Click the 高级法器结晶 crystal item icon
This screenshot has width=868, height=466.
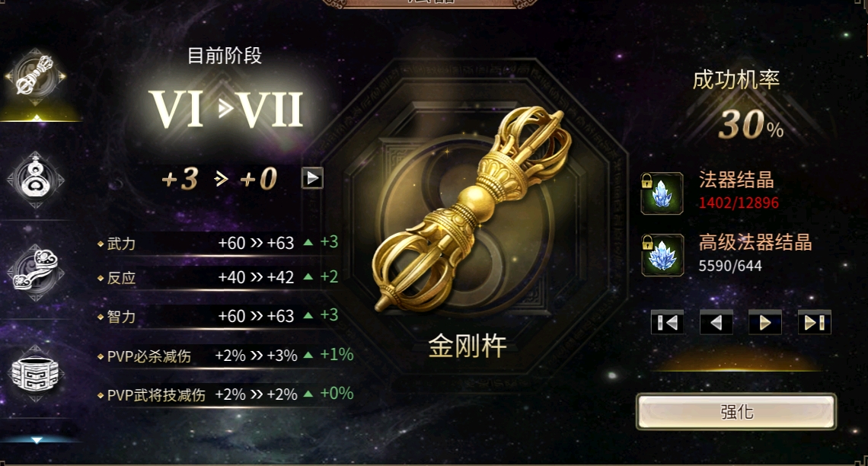662,255
